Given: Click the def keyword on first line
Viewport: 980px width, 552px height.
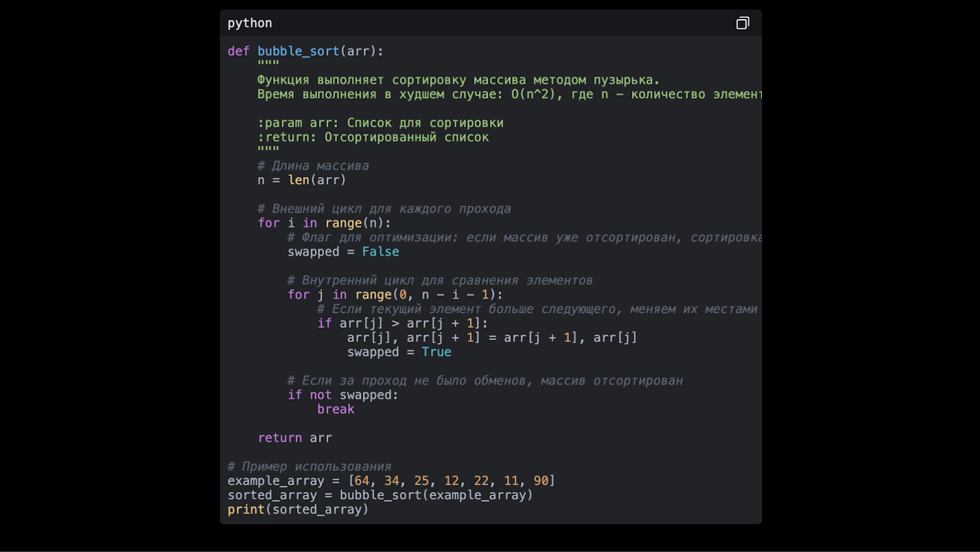Looking at the screenshot, I should 238,51.
